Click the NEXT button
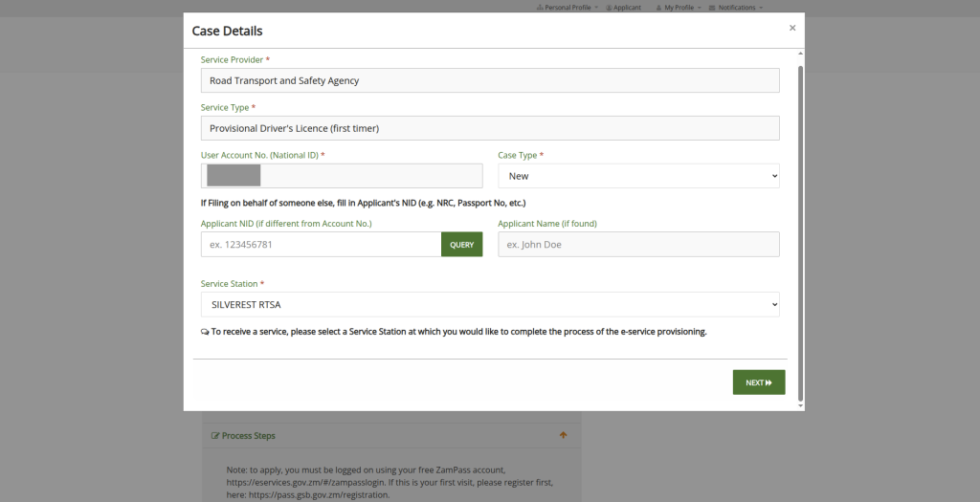Image resolution: width=980 pixels, height=502 pixels. pos(758,382)
